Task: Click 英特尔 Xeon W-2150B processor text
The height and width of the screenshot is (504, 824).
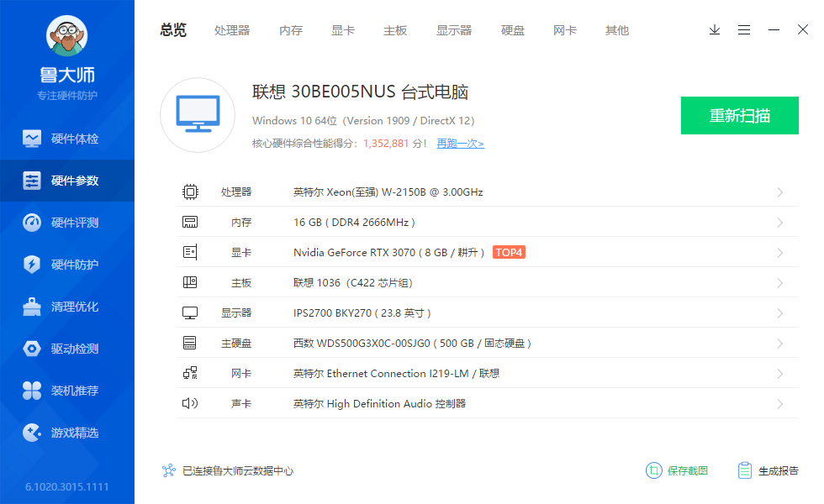Action: coord(388,192)
